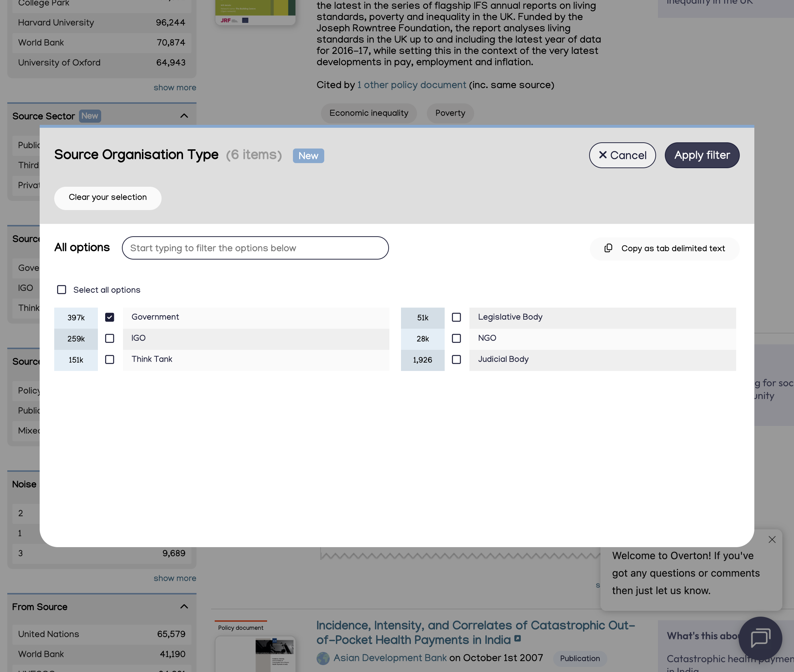
Task: Click the Publication badge
Action: coord(580,658)
